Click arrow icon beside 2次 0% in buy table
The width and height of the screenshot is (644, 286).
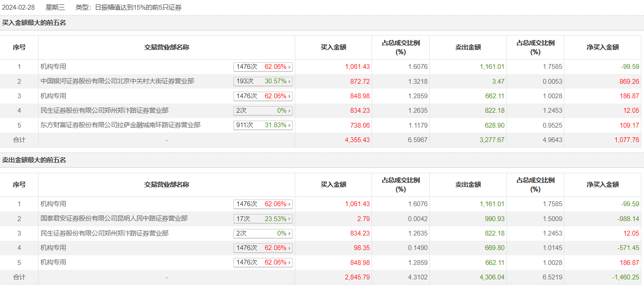[x=290, y=111]
